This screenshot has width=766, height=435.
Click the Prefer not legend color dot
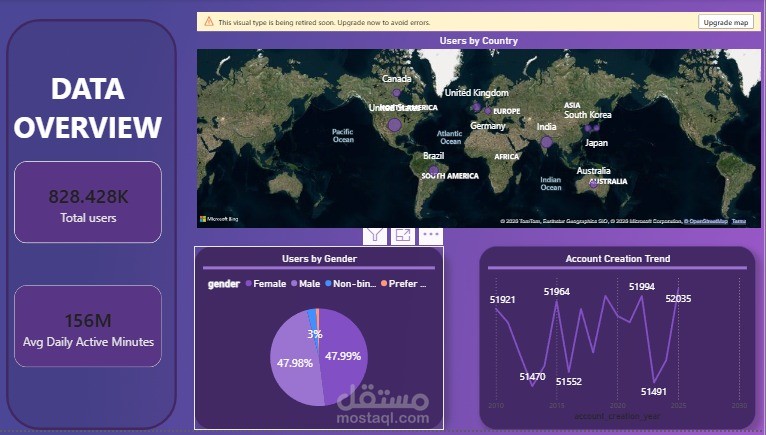coord(384,283)
